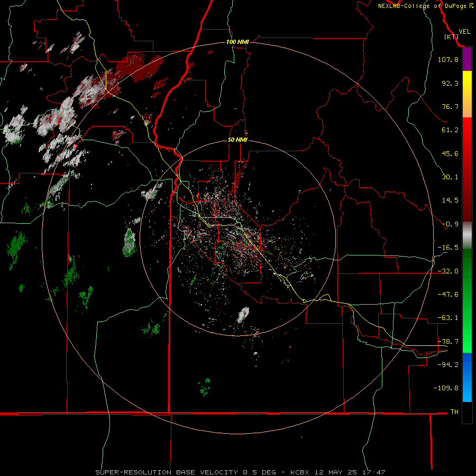This screenshot has height=476, width=476.
Task: Pick the blue segment of velocity color bar
Action: pyautogui.click(x=467, y=377)
